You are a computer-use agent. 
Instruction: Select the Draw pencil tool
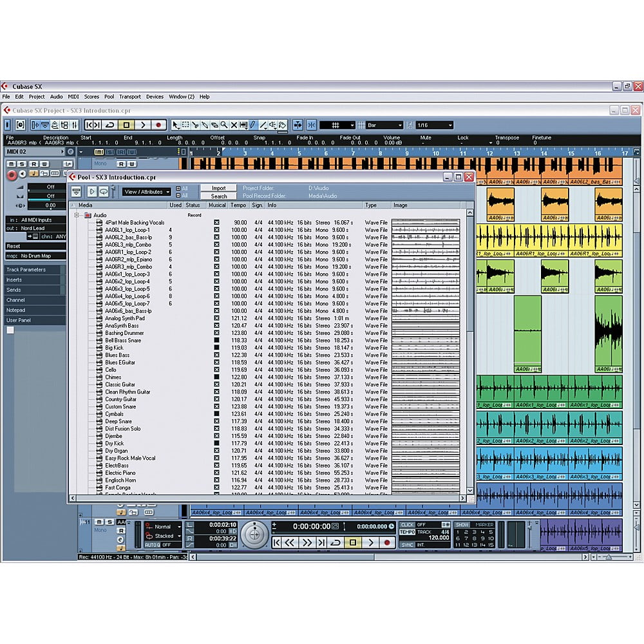(x=253, y=126)
